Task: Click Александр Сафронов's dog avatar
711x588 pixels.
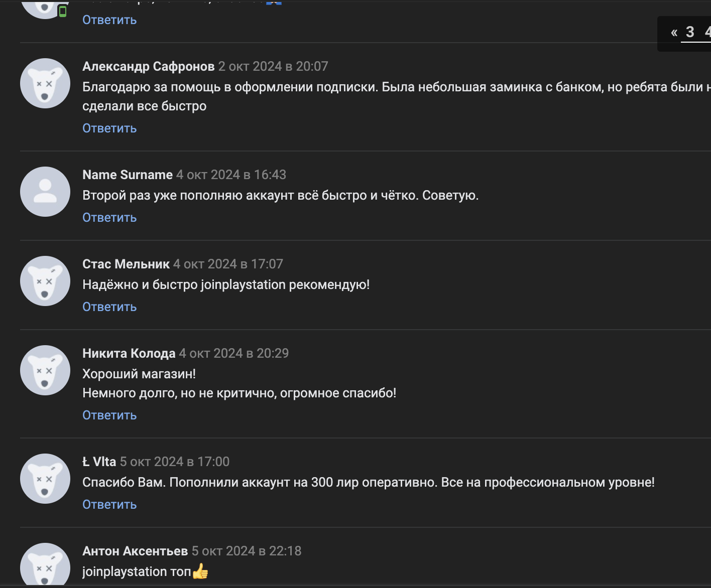Action: [x=45, y=83]
